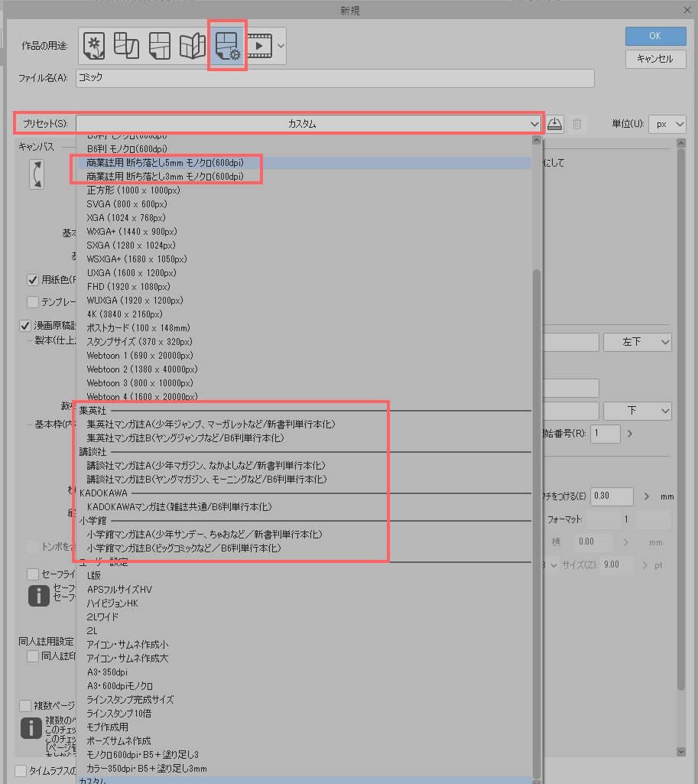
Task: Select the Show all comic settings icon
Action: click(x=227, y=46)
